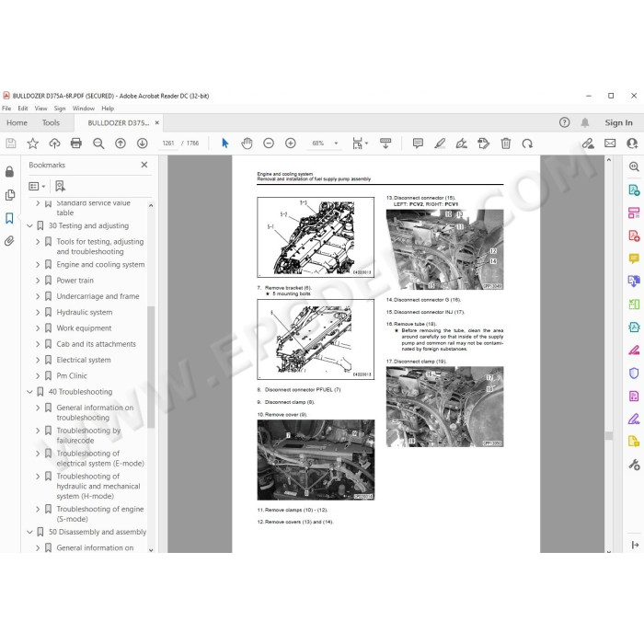Open the Window menu
644x644 pixels.
coord(84,109)
